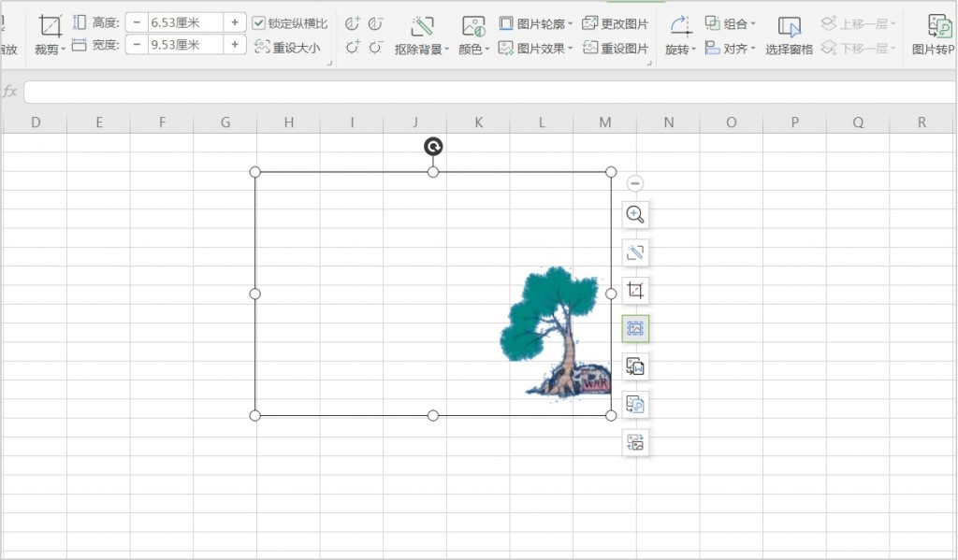Select column P header
Screen dimensions: 958x560
(795, 122)
